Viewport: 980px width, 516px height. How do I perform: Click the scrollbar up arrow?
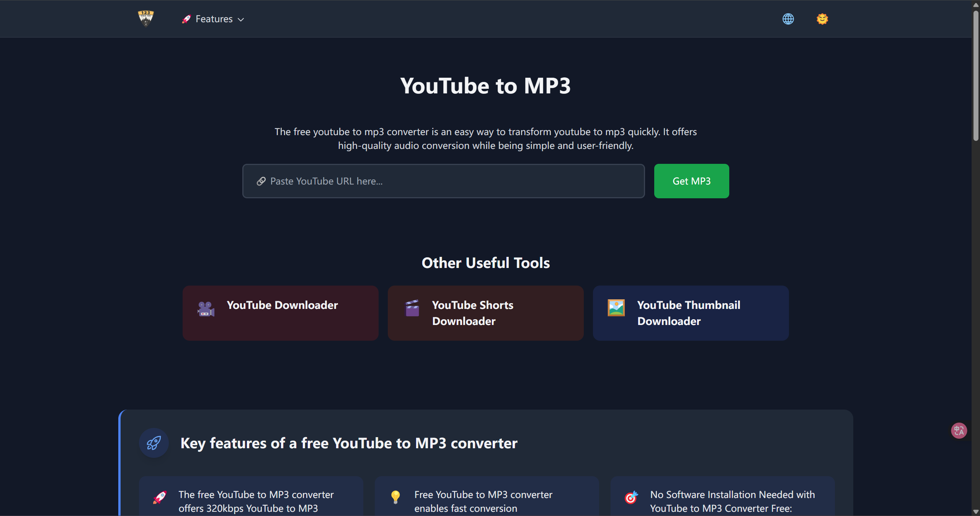(976, 5)
